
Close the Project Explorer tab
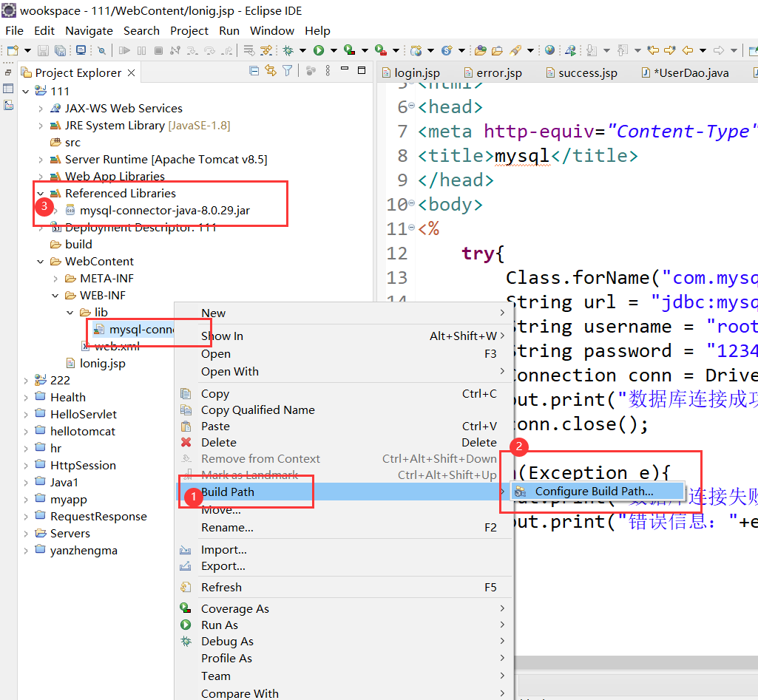(131, 72)
